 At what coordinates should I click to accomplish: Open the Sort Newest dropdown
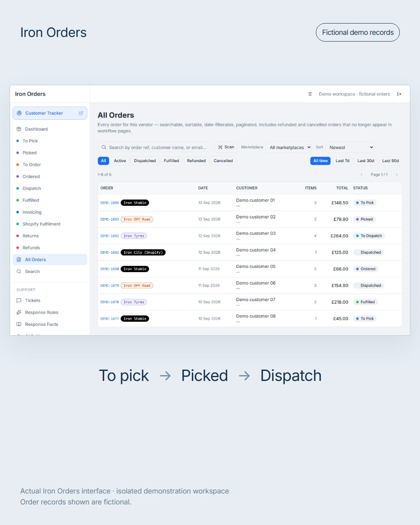pos(350,147)
